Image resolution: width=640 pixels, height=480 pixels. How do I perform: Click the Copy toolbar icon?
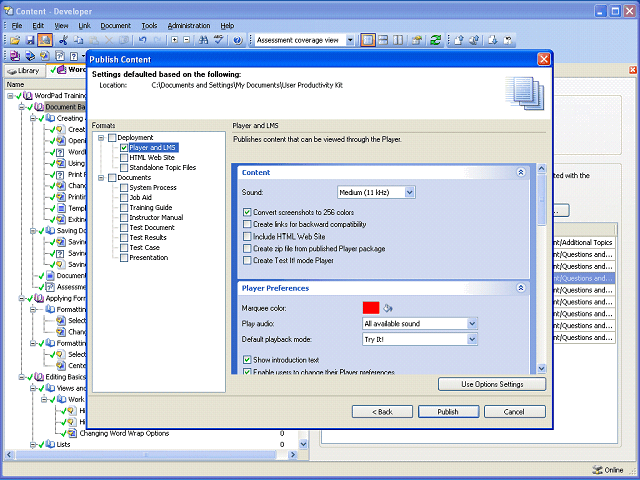pos(78,40)
